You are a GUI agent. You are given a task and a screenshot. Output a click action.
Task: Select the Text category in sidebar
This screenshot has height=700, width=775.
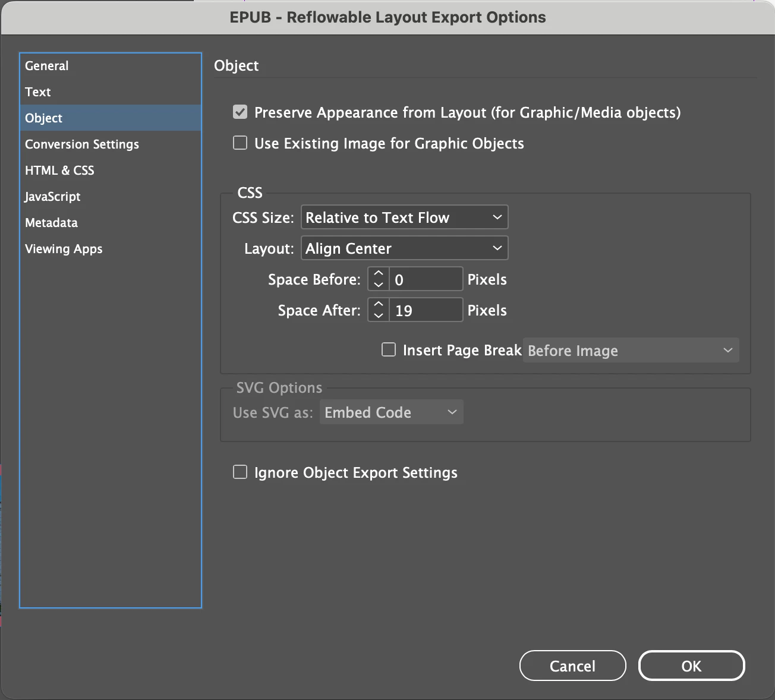tap(110, 92)
